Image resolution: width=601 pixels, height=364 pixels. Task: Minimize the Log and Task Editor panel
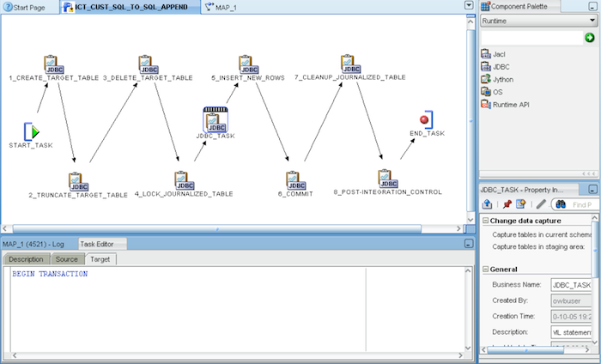pyautogui.click(x=469, y=244)
